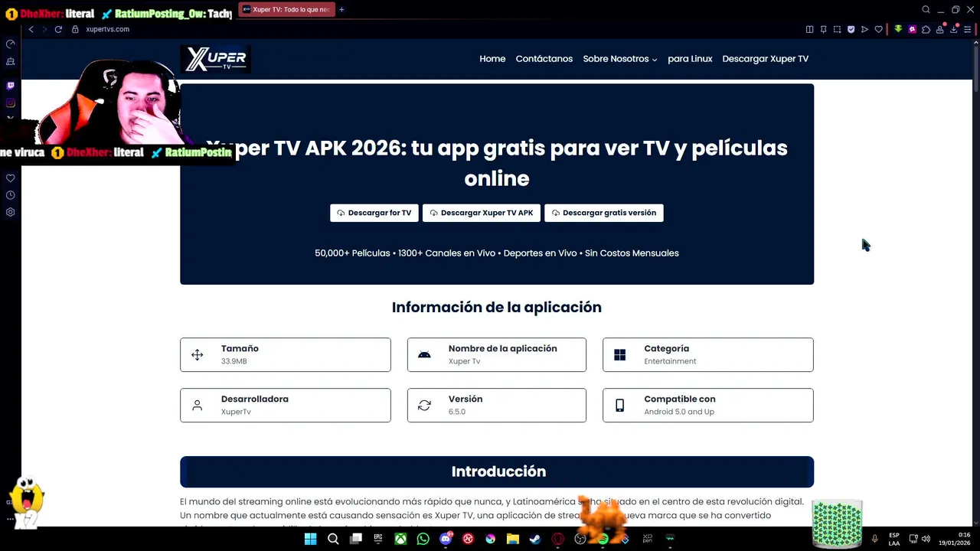Open volume control in system tray
The height and width of the screenshot is (551, 980).
926,539
